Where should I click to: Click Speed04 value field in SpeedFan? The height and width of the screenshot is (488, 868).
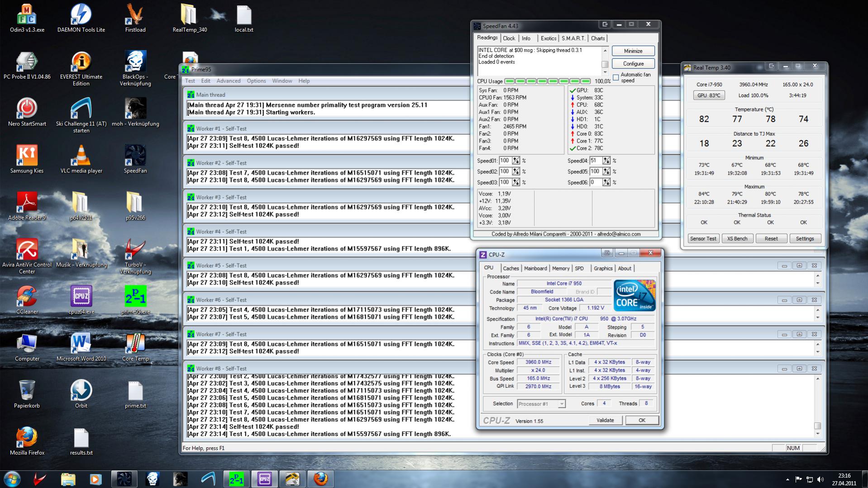(595, 161)
